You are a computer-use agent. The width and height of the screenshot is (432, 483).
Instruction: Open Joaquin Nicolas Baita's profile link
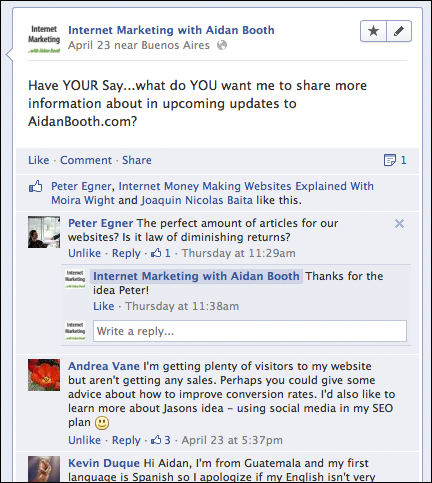197,200
